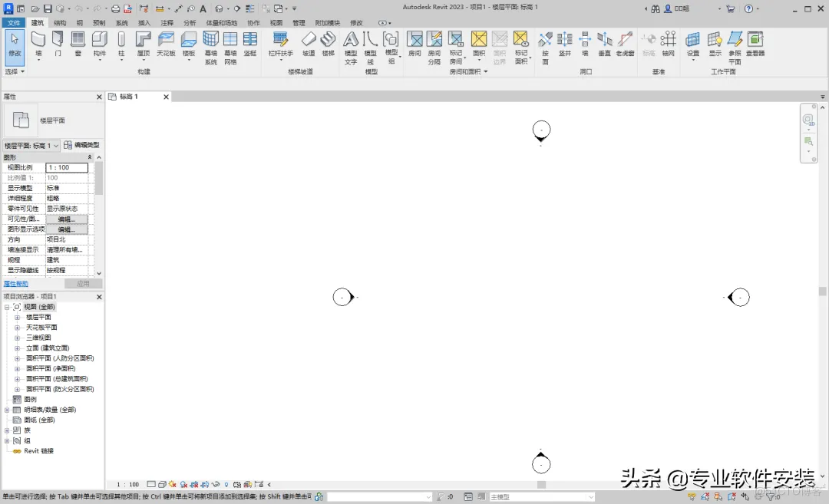Expand the 天花板平面 tree node
The height and width of the screenshot is (504, 829).
17,328
